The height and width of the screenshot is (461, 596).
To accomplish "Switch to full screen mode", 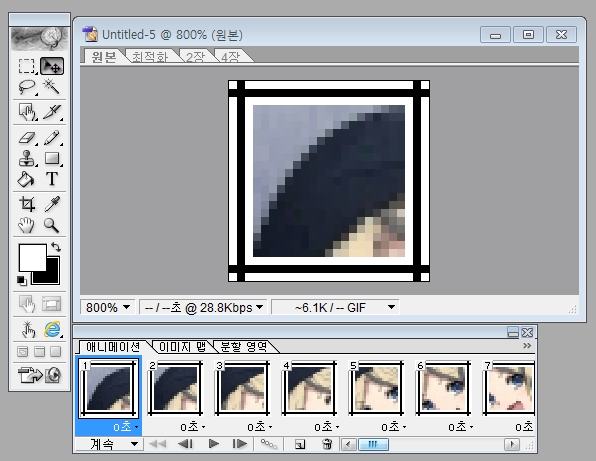I will pyautogui.click(x=56, y=352).
